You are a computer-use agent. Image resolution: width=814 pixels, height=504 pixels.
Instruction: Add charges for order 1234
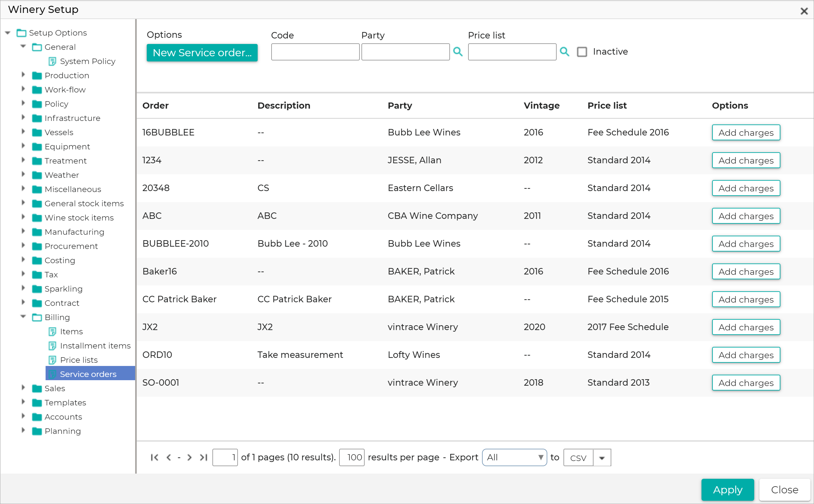(746, 160)
